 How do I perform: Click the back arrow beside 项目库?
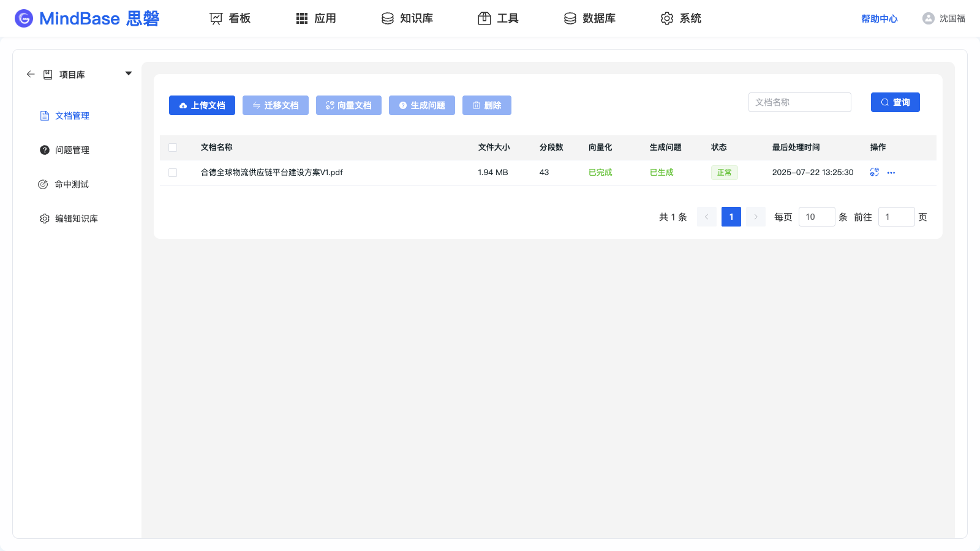click(x=31, y=74)
